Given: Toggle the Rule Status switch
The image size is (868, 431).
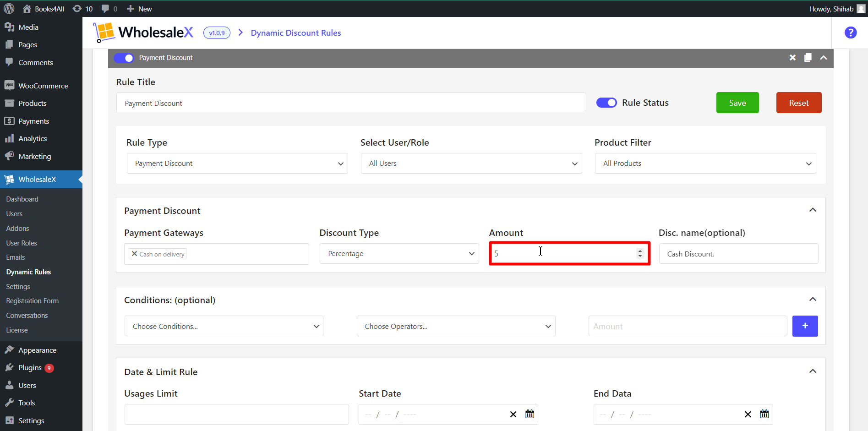Looking at the screenshot, I should coord(606,103).
